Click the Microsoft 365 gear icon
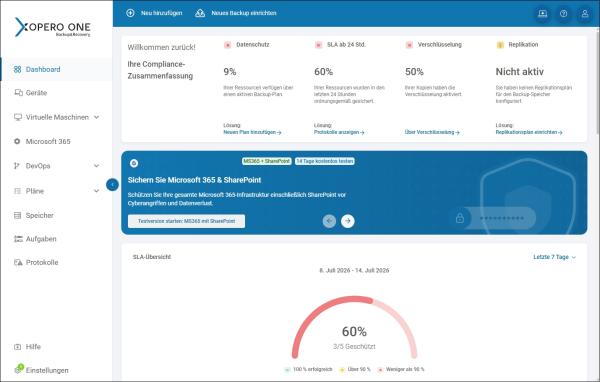Viewport: 600px width, 382px height. [17, 141]
